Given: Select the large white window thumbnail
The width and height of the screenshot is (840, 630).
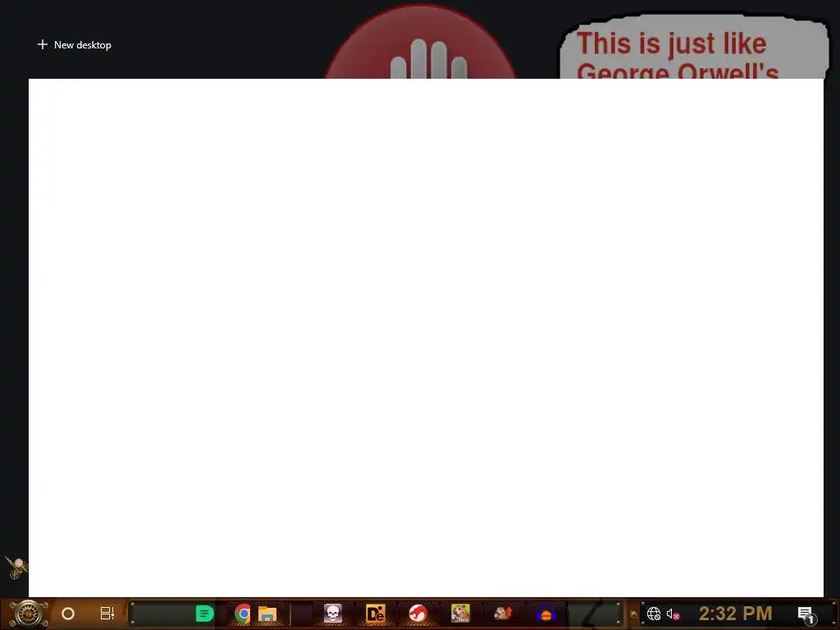Looking at the screenshot, I should tap(426, 337).
